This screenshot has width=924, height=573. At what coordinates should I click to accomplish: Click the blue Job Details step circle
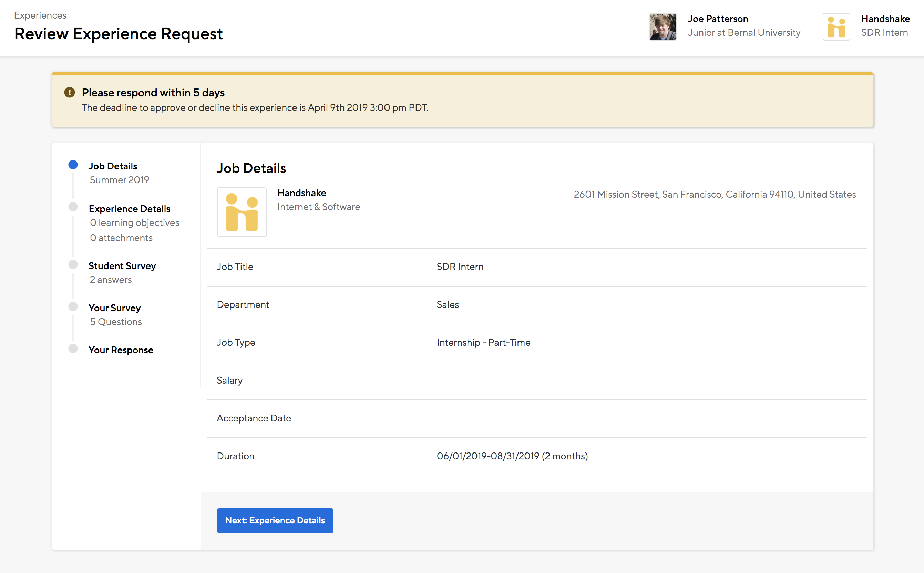click(73, 165)
